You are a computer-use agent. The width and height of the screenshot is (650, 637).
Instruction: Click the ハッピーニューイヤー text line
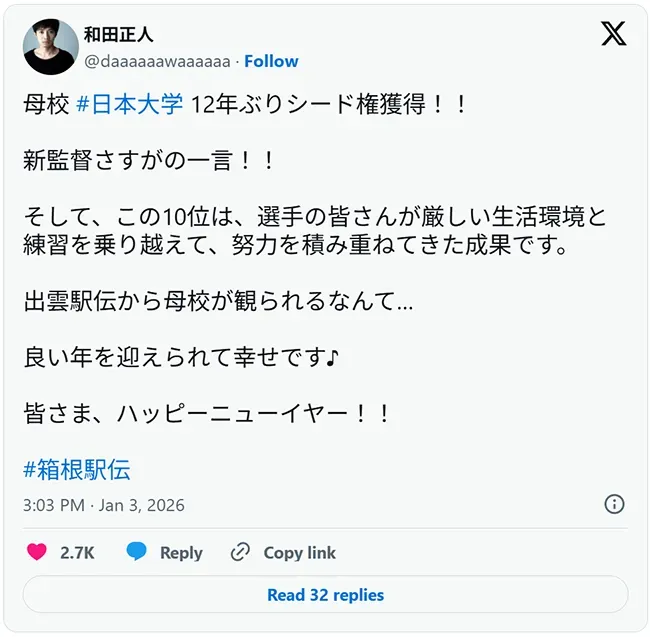207,413
